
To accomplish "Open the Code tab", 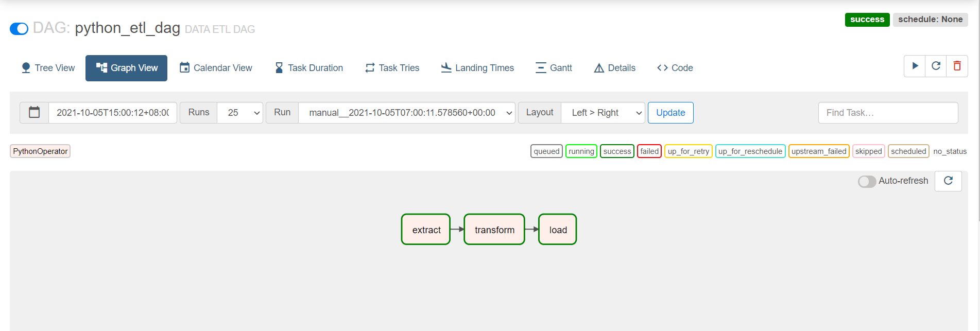I will [675, 68].
